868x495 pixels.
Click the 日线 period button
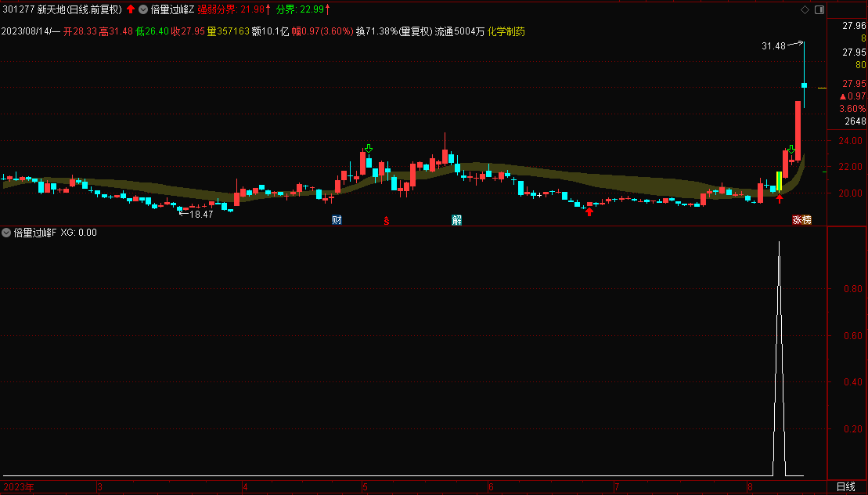pos(846,486)
